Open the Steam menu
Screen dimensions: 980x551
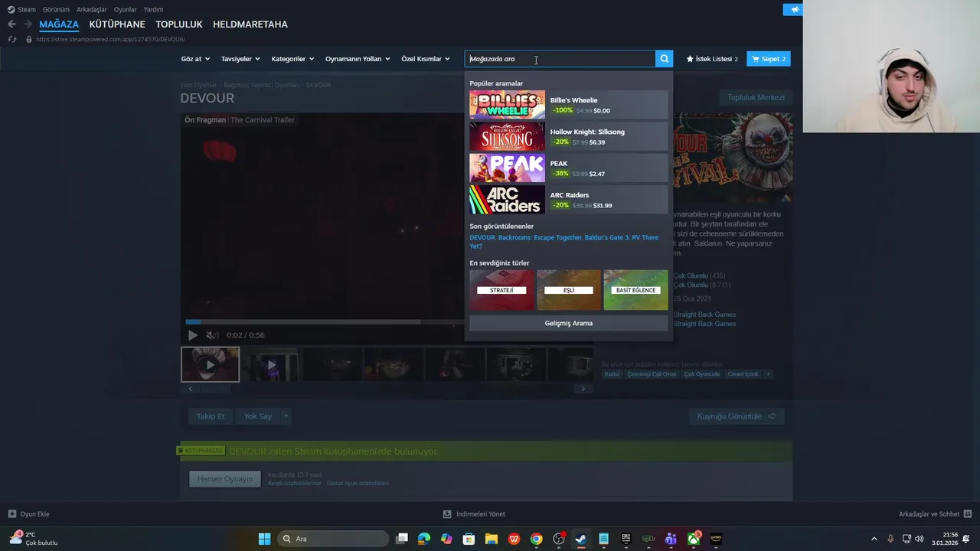(21, 9)
